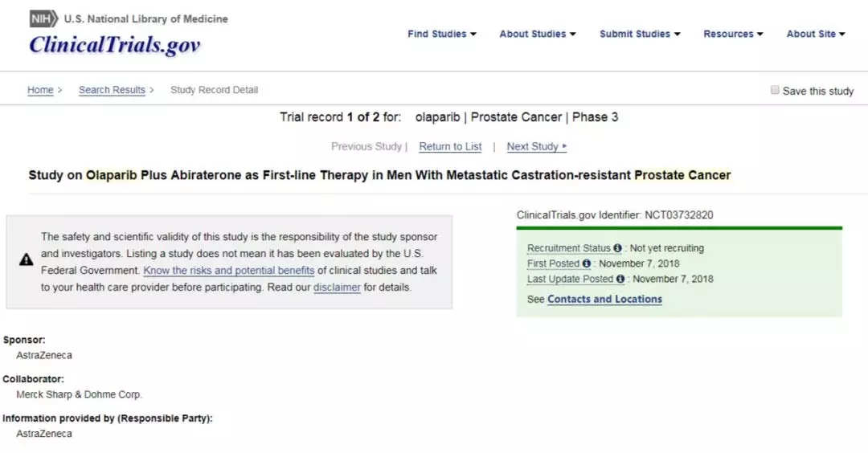The image size is (868, 453).
Task: Return to Search Results breadcrumb
Action: 112,90
